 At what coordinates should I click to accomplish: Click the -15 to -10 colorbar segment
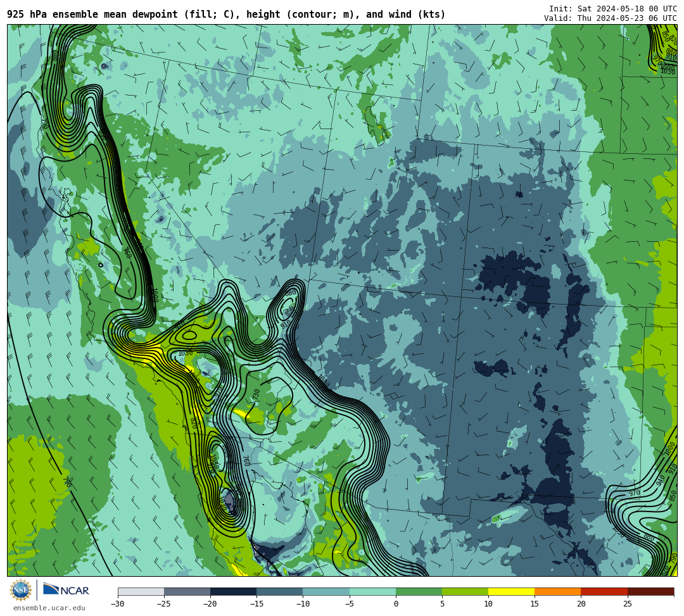[280, 591]
